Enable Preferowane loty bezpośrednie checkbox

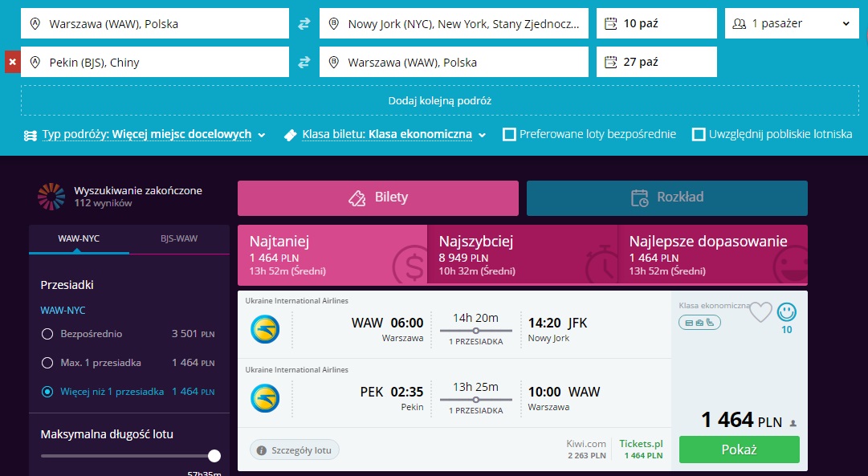coord(509,135)
